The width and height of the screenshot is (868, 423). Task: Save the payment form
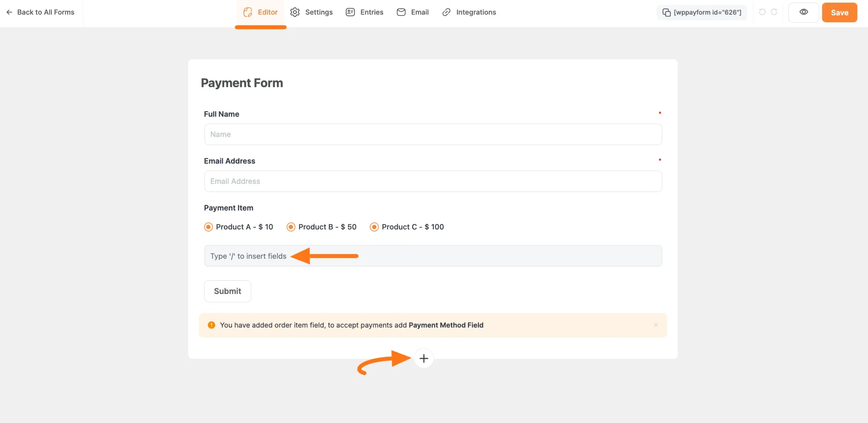[x=839, y=12]
